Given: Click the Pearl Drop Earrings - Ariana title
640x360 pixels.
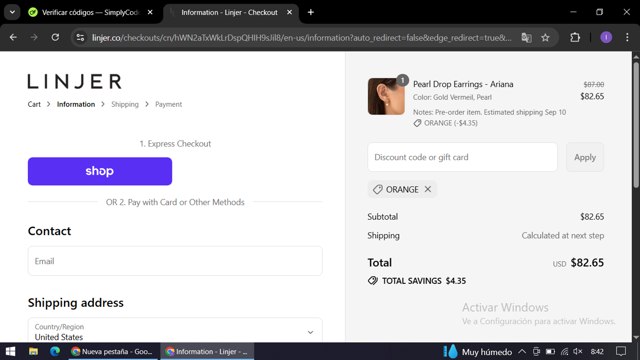Looking at the screenshot, I should [x=463, y=84].
